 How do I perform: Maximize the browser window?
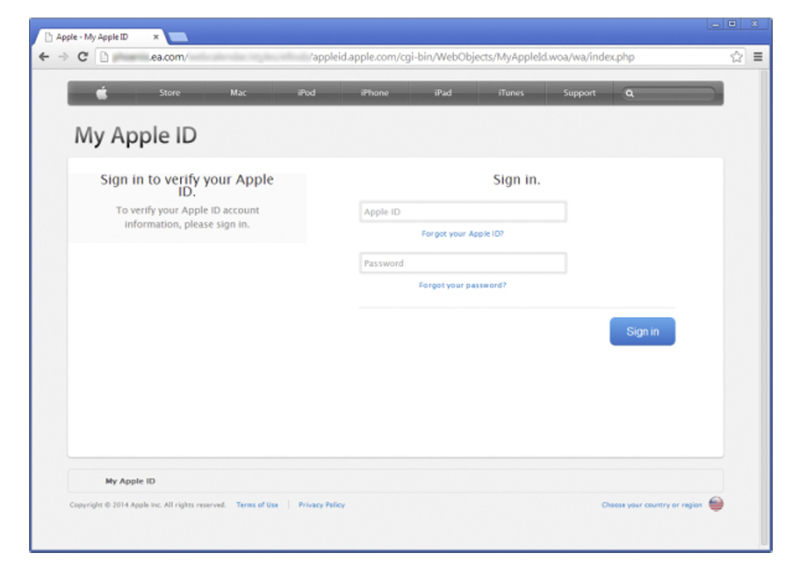click(732, 24)
